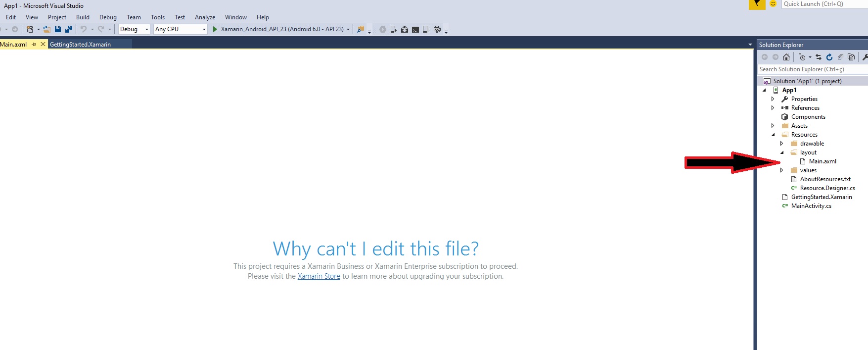Viewport: 868px width, 350px height.
Task: Open the Android adb command prompt icon
Action: 415,29
